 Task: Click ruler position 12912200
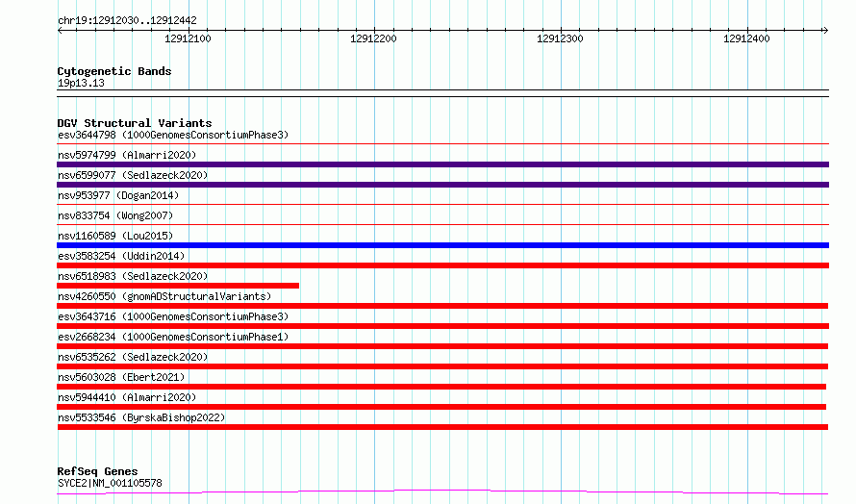point(373,38)
